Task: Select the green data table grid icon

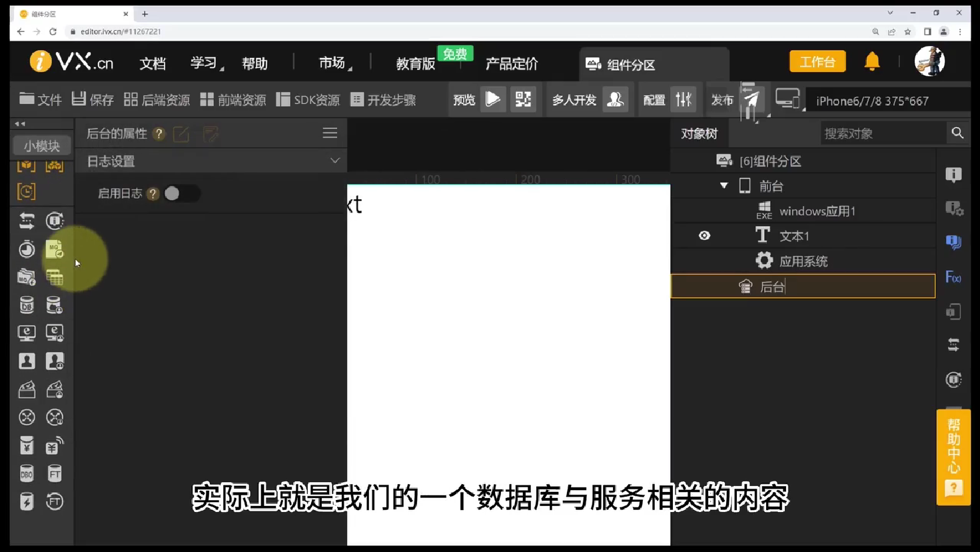Action: [55, 277]
